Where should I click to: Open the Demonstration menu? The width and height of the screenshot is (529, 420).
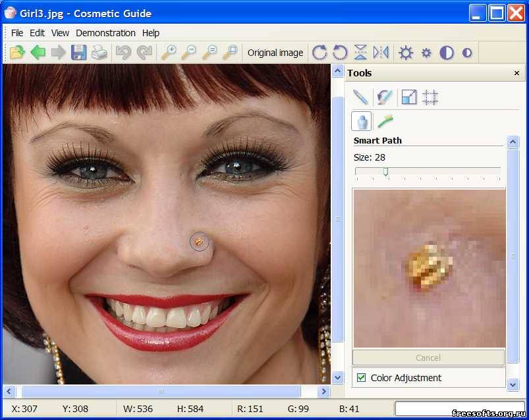105,33
